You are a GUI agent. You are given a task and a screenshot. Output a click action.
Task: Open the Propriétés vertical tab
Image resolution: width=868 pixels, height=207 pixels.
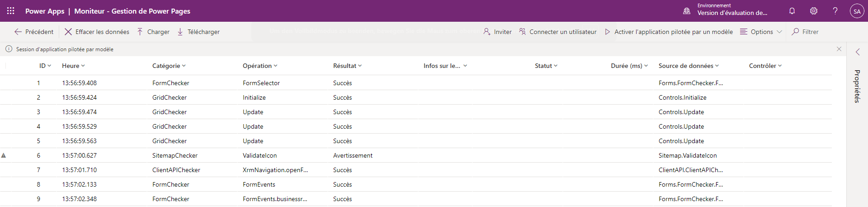coord(857,86)
